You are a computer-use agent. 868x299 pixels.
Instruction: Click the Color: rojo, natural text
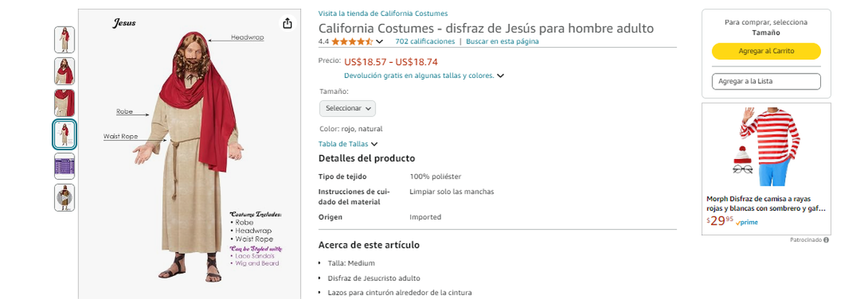pyautogui.click(x=351, y=129)
